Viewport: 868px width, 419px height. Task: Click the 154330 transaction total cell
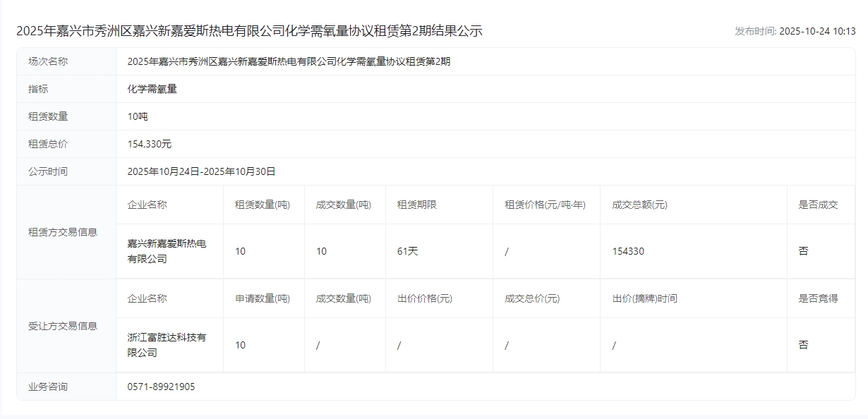coord(628,251)
